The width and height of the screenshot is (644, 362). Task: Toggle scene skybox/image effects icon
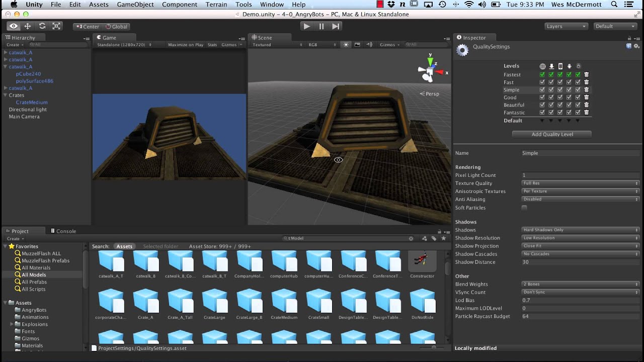pos(357,45)
